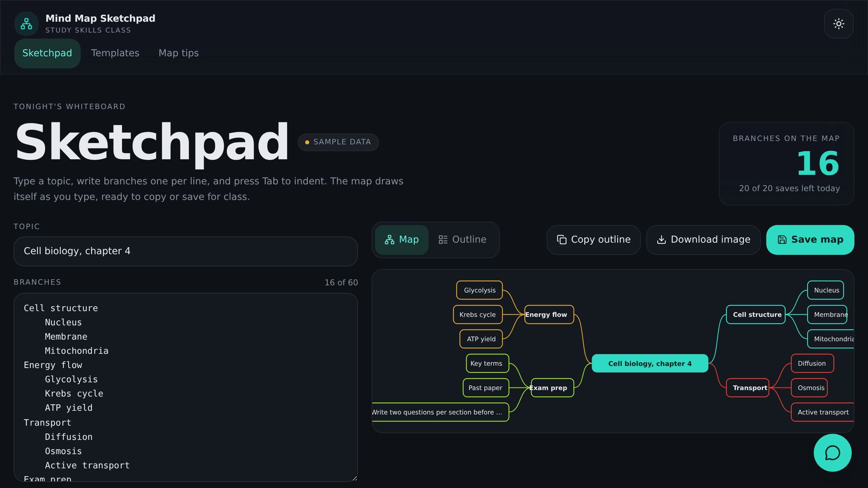The width and height of the screenshot is (868, 488).
Task: Click the Glycolysis map node
Action: [479, 290]
